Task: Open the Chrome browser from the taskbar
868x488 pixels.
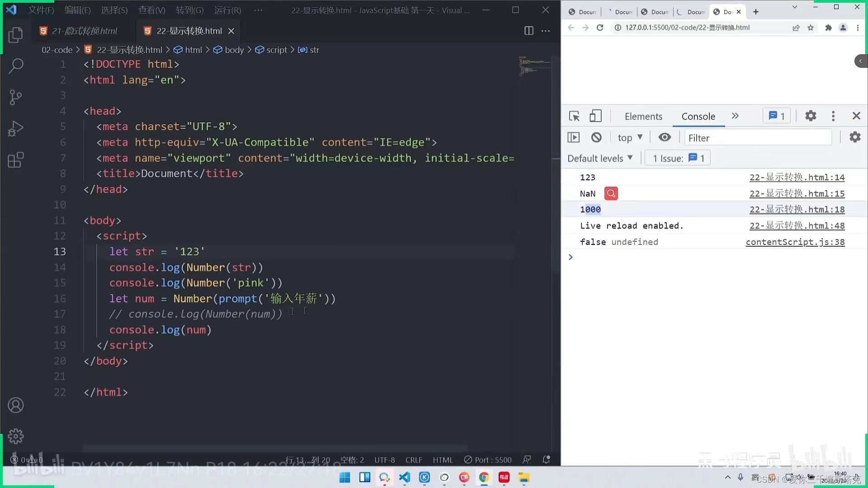Action: pos(483,478)
